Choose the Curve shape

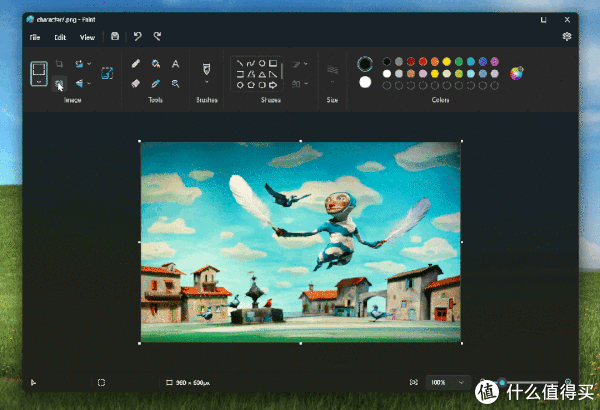pos(251,63)
